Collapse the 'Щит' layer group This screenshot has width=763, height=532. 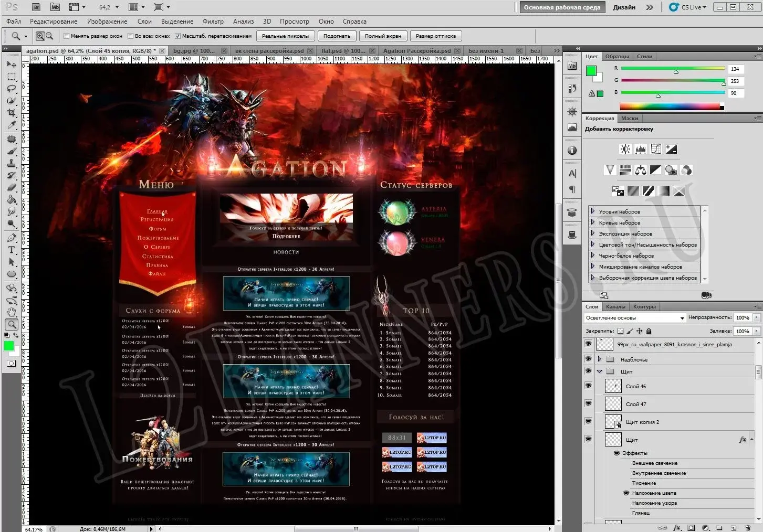[600, 371]
